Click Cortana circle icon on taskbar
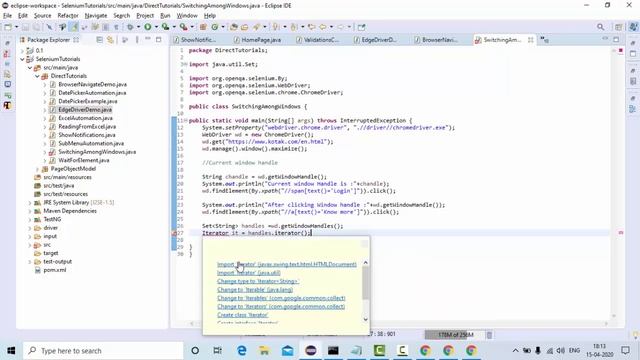Image resolution: width=640 pixels, height=360 pixels. 195,350
